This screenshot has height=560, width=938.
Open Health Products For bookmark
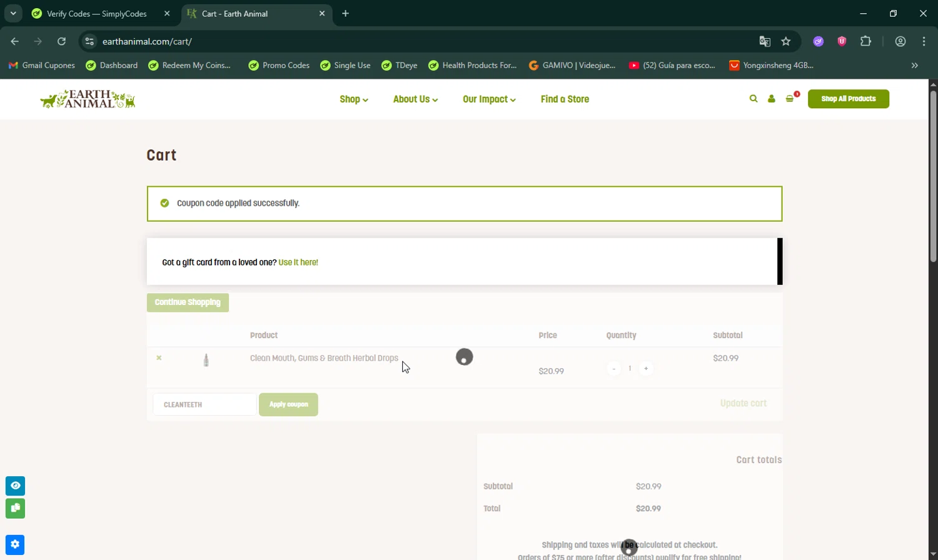(473, 65)
